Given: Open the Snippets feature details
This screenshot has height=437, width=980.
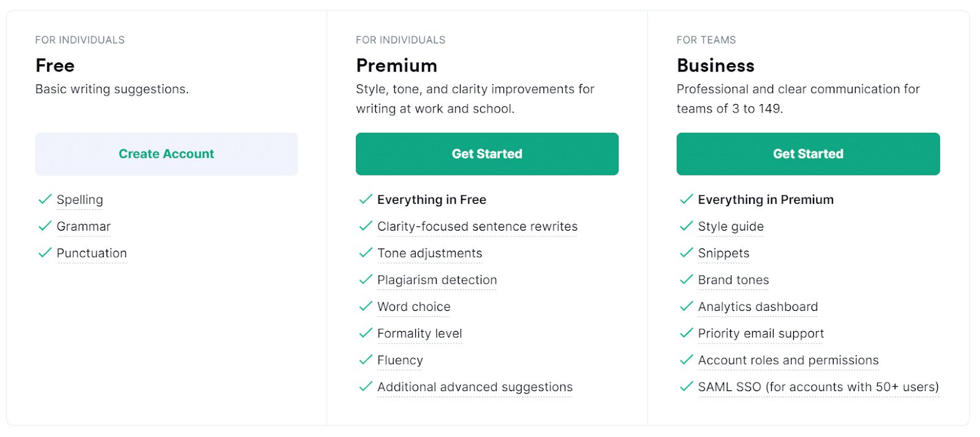Looking at the screenshot, I should click(723, 253).
